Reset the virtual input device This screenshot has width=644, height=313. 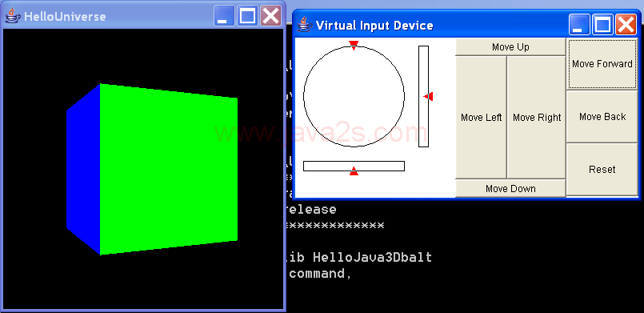point(602,169)
